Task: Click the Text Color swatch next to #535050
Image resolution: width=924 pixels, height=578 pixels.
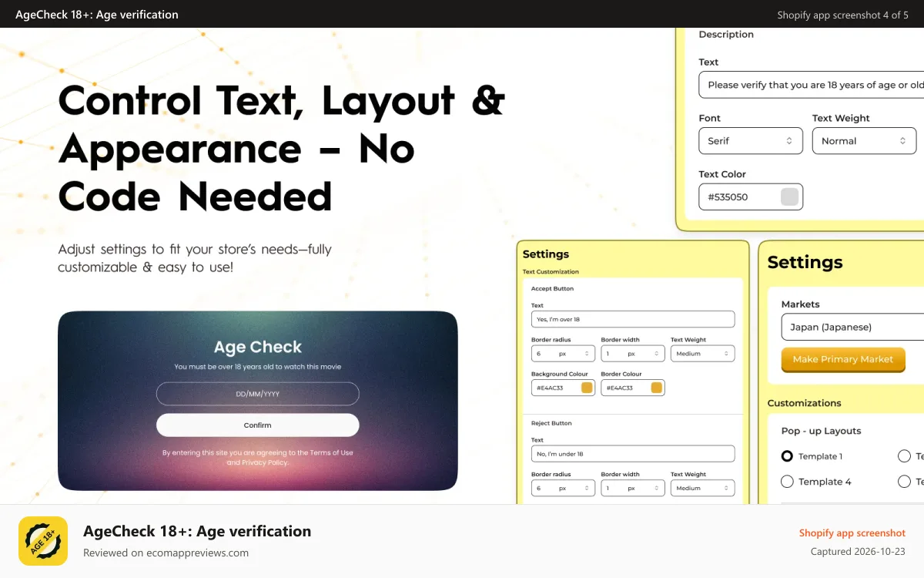Action: [x=789, y=197]
